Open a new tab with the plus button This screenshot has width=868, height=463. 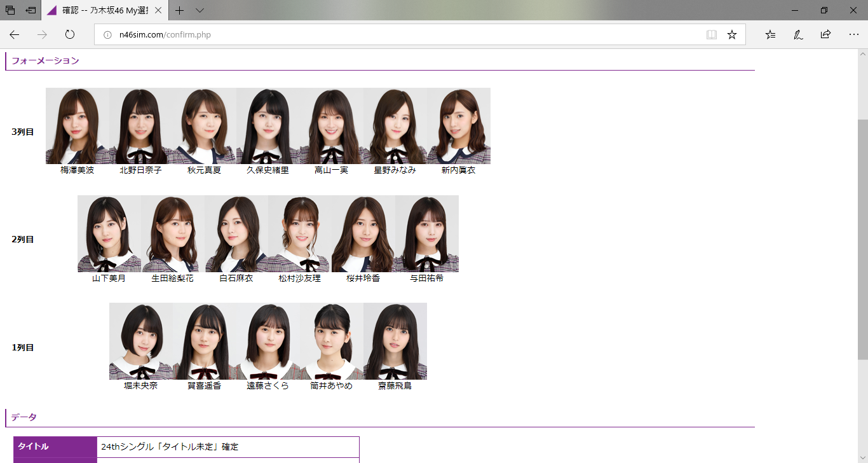(180, 10)
